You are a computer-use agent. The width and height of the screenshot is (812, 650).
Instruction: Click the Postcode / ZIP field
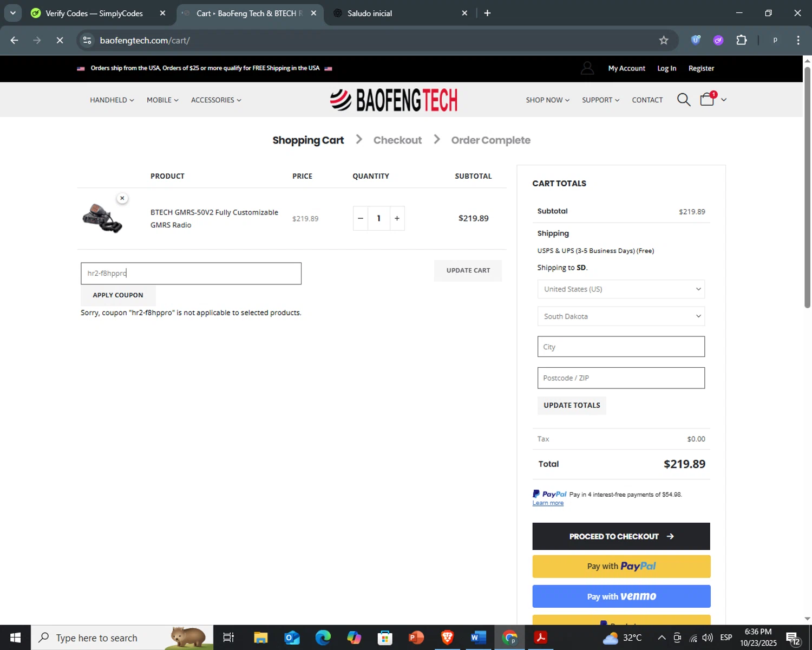[x=621, y=378]
